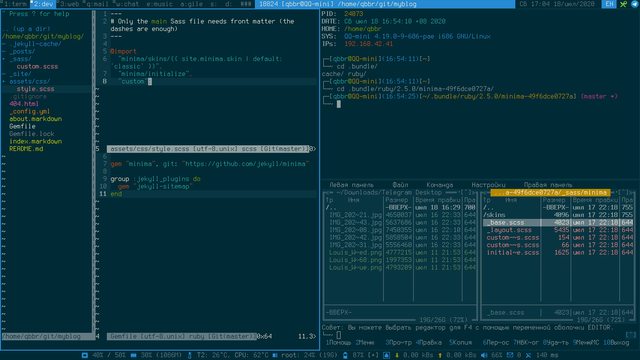This screenshot has height=360, width=640.
Task: Select _base.scss in right MC panel
Action: [558, 222]
